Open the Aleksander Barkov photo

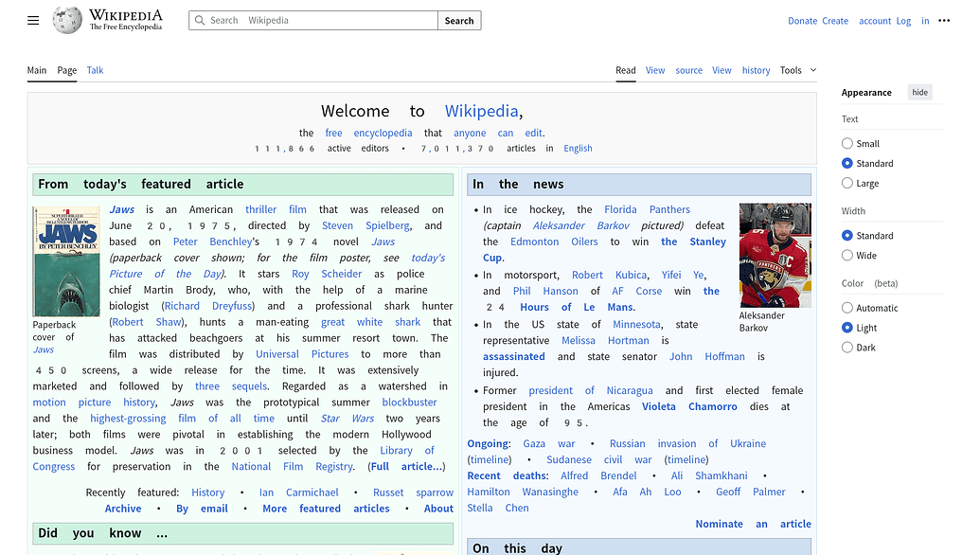pos(775,255)
